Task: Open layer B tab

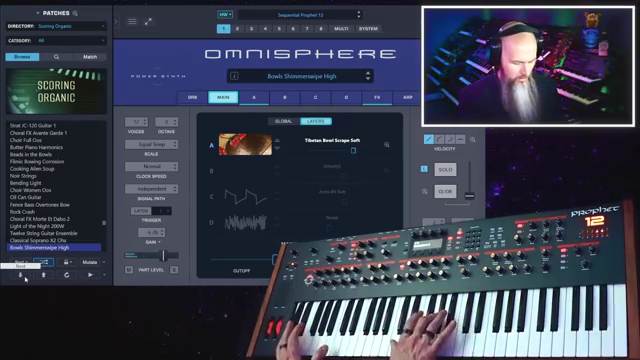Action: click(284, 98)
